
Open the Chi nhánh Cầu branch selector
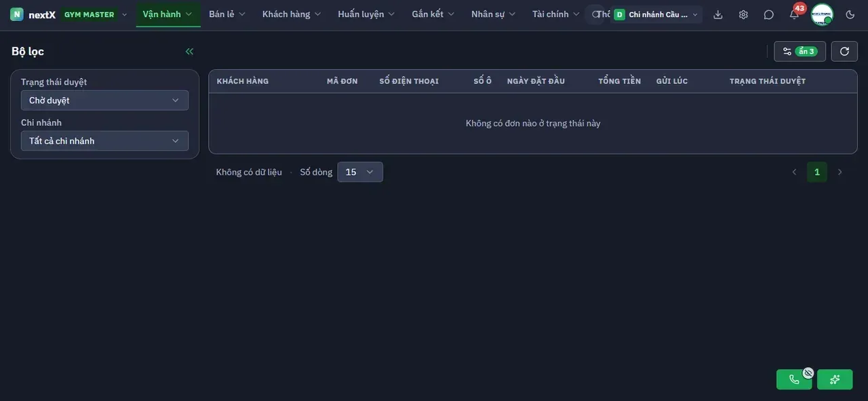click(x=656, y=14)
